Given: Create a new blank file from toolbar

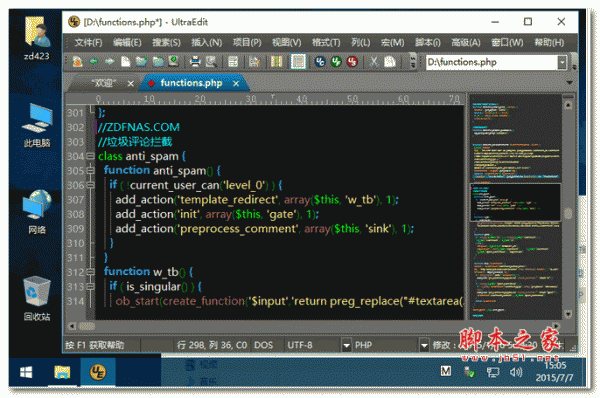Looking at the screenshot, I should [x=126, y=62].
